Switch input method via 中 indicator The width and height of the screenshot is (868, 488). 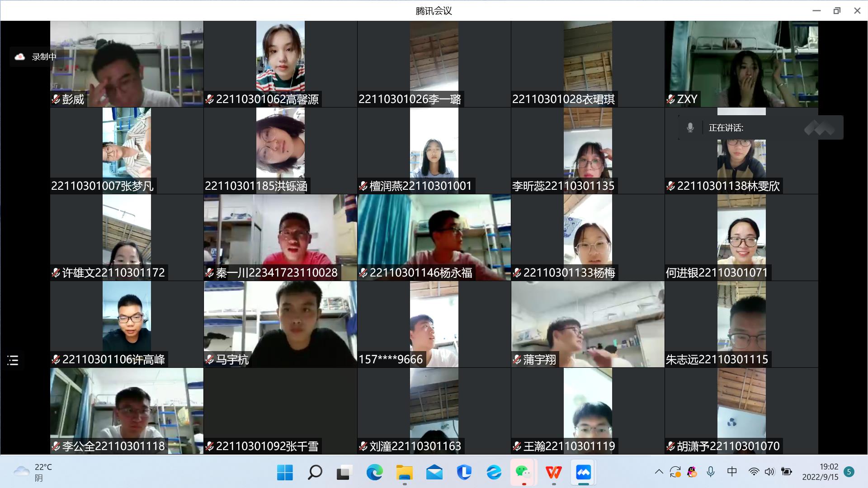click(732, 472)
